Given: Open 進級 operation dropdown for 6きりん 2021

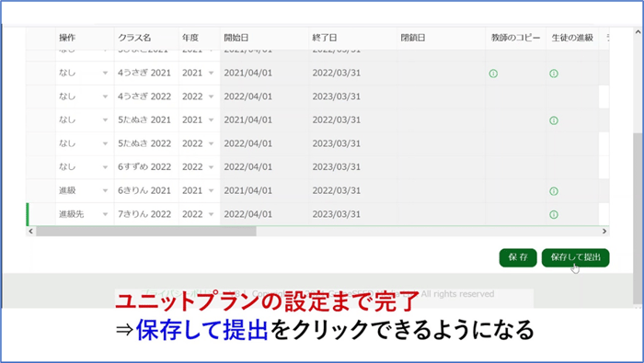Looking at the screenshot, I should [x=105, y=191].
